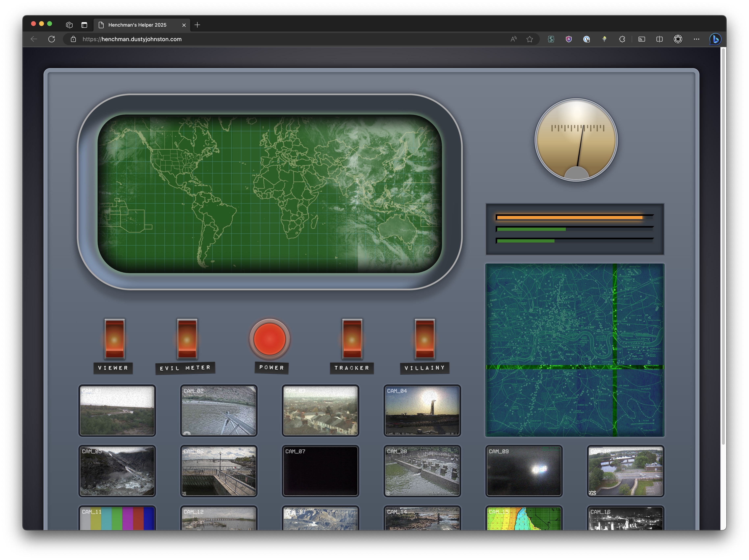Open the CAM_02 camera feed
This screenshot has height=560, width=749.
click(219, 410)
